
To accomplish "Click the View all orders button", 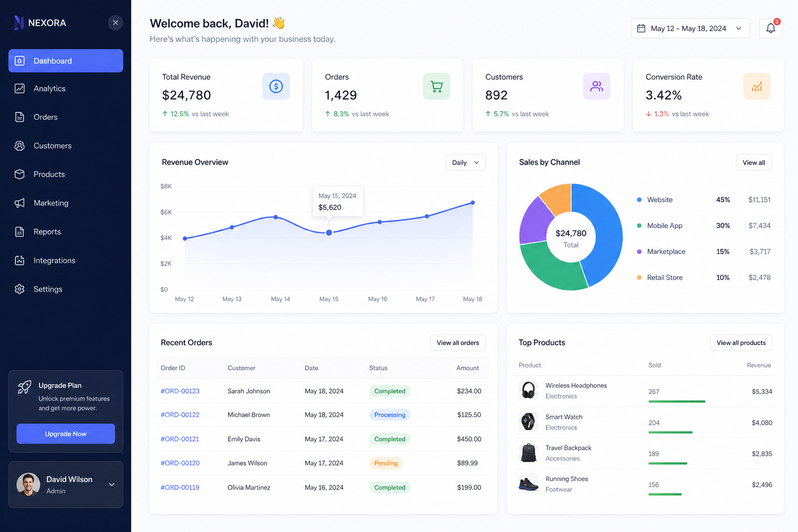I will click(x=458, y=343).
